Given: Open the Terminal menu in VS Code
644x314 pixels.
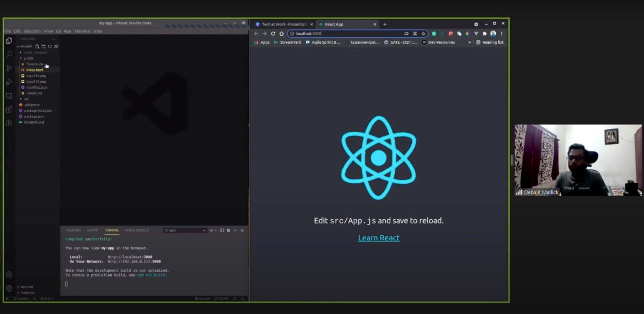Looking at the screenshot, I should click(82, 31).
